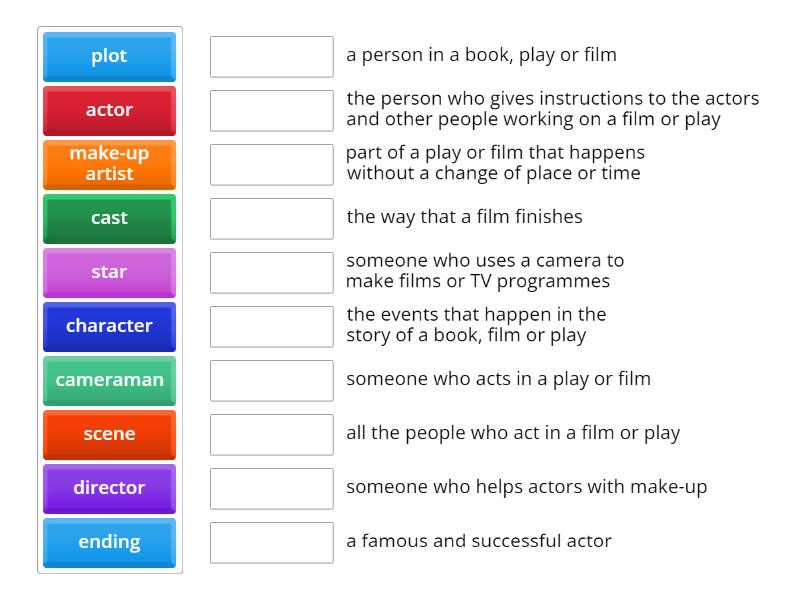800x600 pixels.
Task: Select the dark blue "character" tile
Action: 109,326
